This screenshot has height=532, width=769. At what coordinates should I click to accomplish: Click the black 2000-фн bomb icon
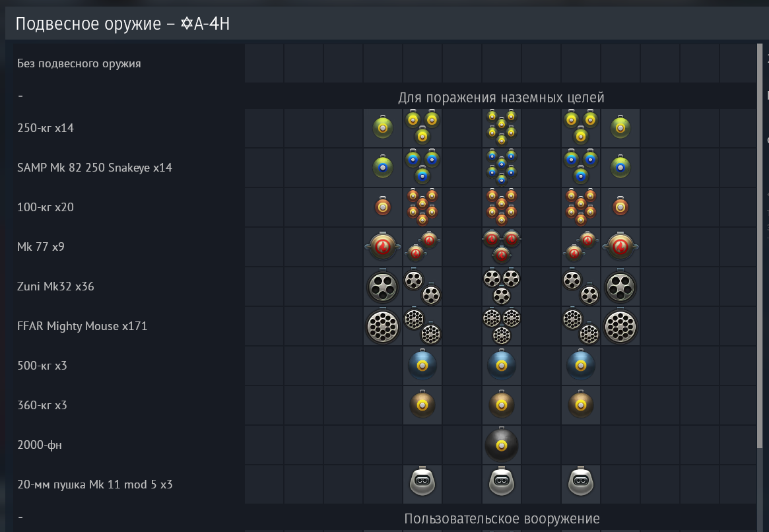tap(501, 444)
